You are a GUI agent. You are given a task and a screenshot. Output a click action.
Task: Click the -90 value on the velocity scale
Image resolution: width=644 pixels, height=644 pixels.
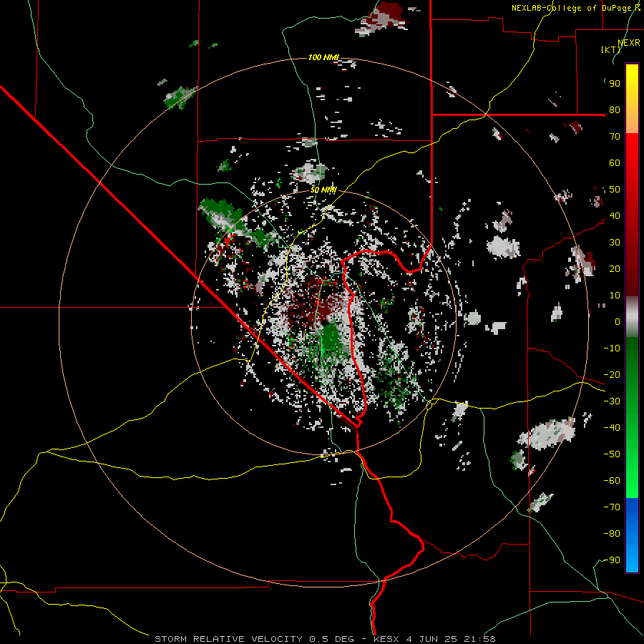[x=612, y=560]
